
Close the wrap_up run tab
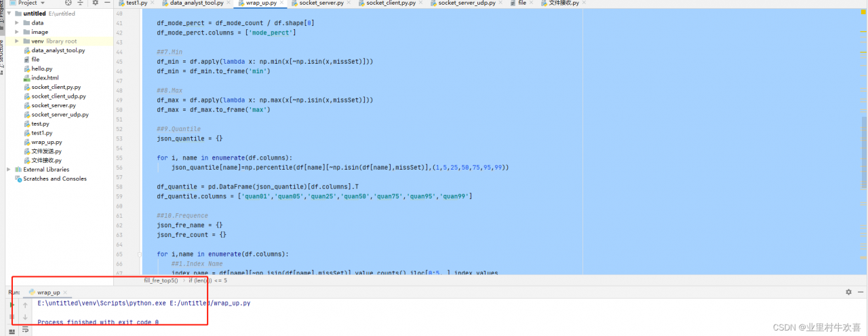66,292
